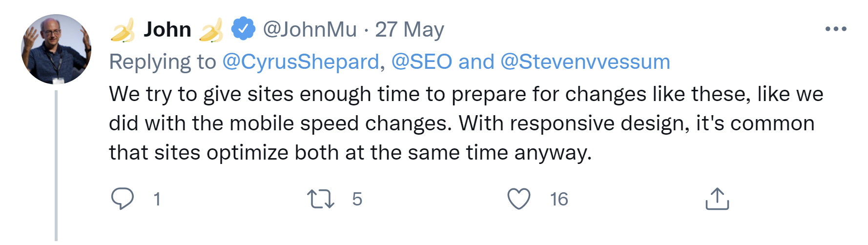
Task: Visit the @CyrusShepard mentioned profile
Action: [x=301, y=62]
